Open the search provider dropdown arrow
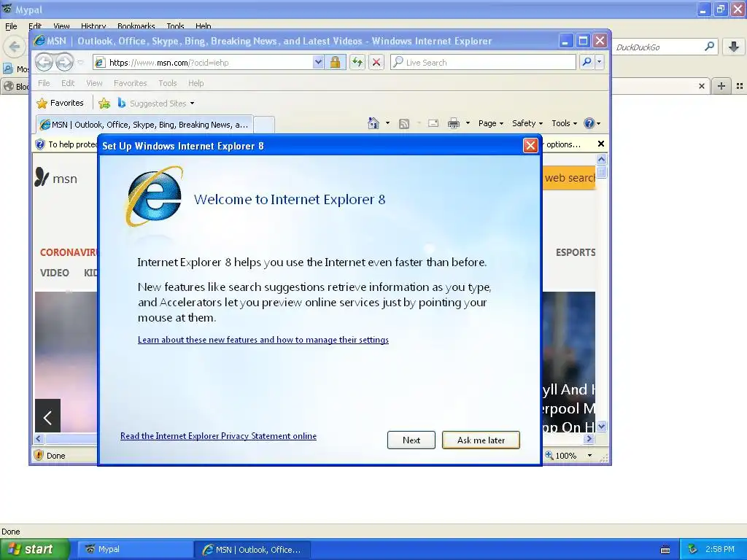This screenshot has width=747, height=560. click(600, 62)
